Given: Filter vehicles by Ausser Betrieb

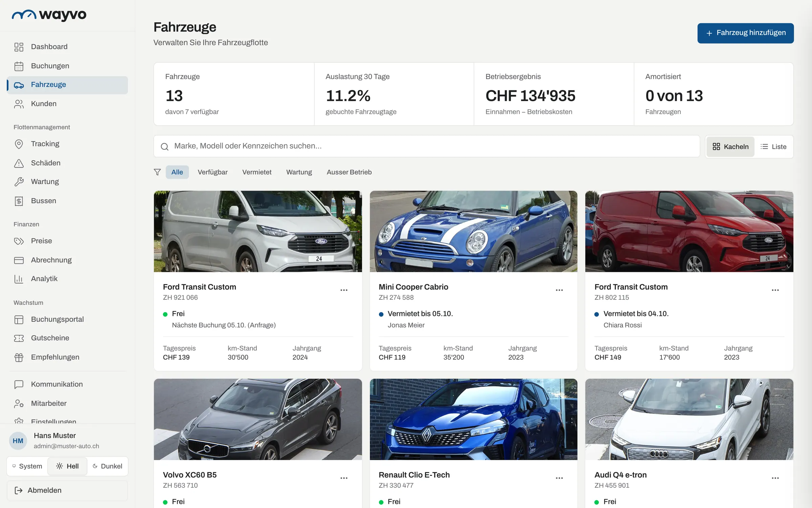Looking at the screenshot, I should (349, 172).
